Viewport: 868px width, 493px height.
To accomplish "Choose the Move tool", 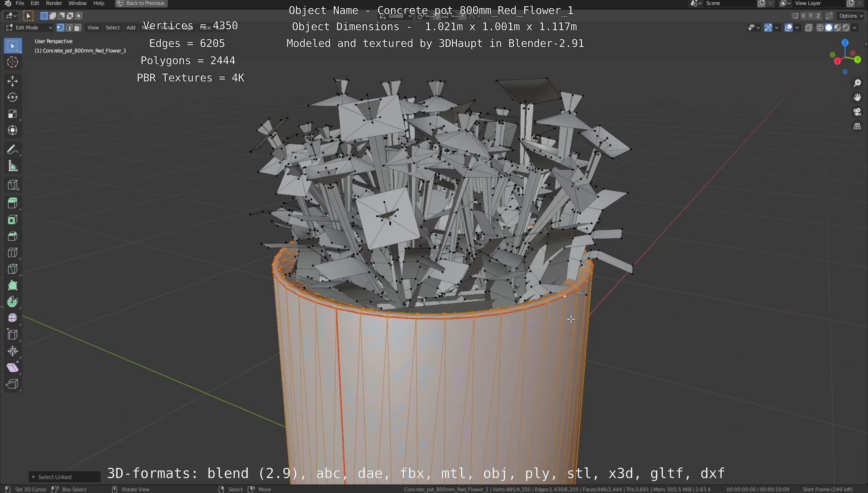I will point(13,81).
